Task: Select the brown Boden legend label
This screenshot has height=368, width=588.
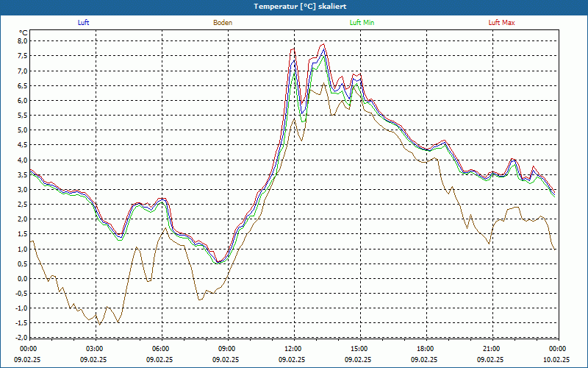Action: coord(223,23)
